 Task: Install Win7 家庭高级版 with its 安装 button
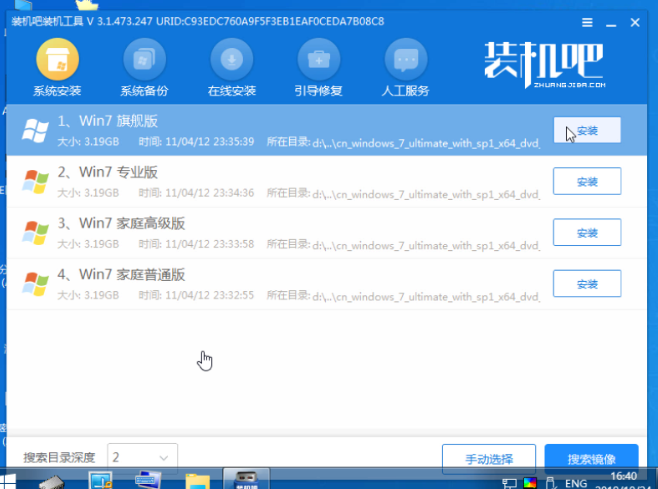tap(587, 233)
